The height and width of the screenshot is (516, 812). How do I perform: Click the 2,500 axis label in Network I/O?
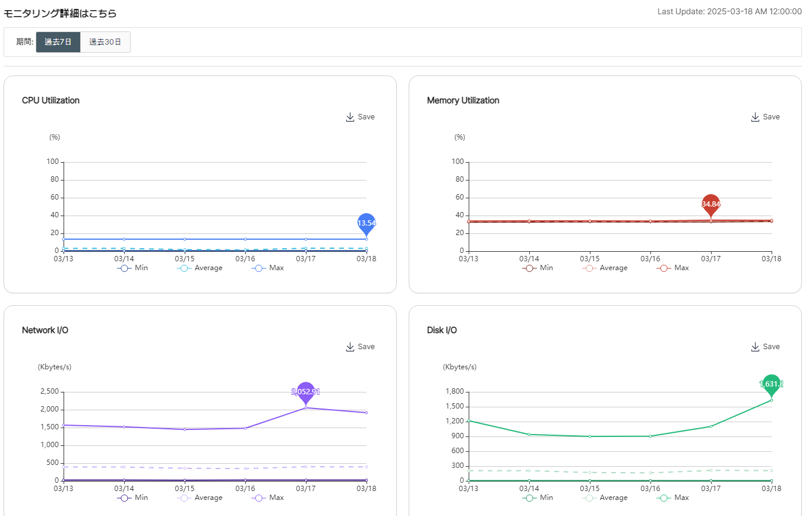tap(49, 392)
